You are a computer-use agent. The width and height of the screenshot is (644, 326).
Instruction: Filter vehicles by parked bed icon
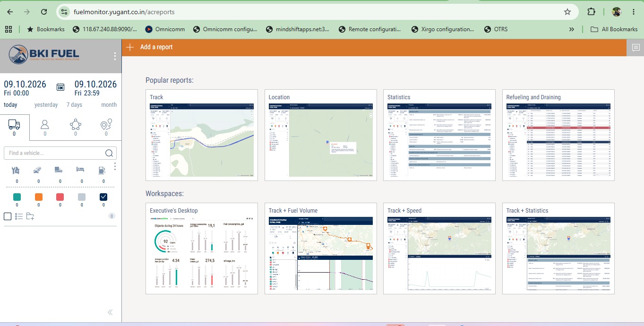point(81,170)
